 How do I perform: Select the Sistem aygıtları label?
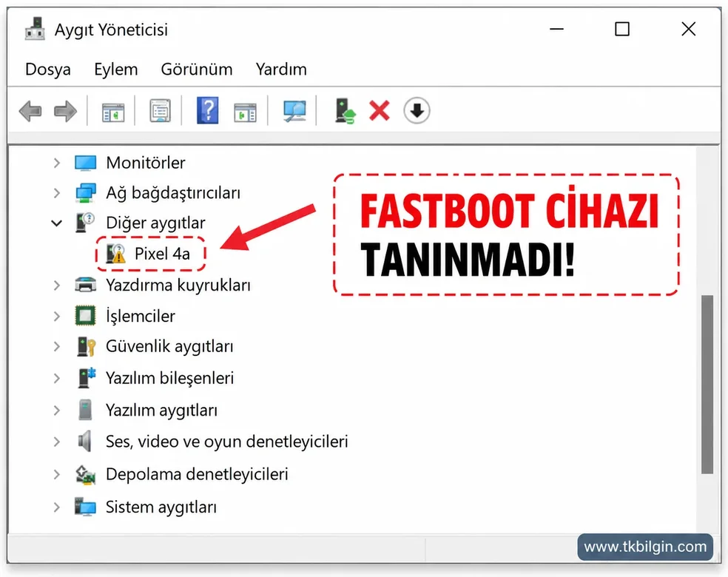tap(161, 507)
